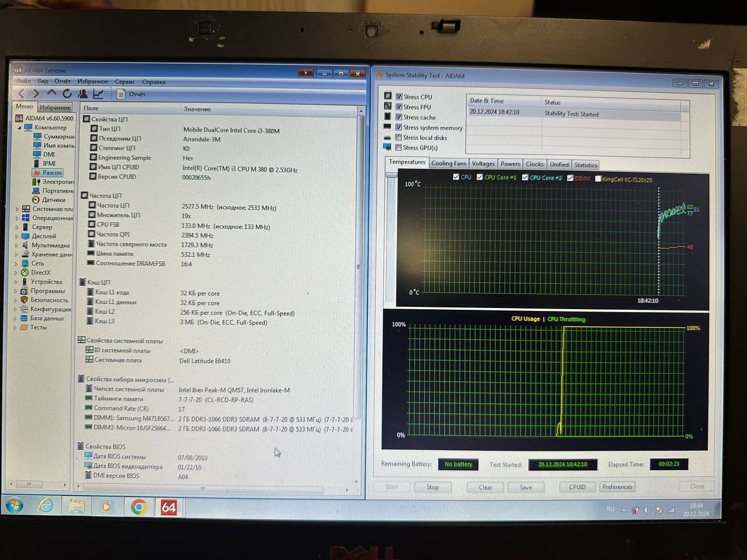The height and width of the screenshot is (560, 747).
Task: Switch to the Statistics tab
Action: point(586,165)
